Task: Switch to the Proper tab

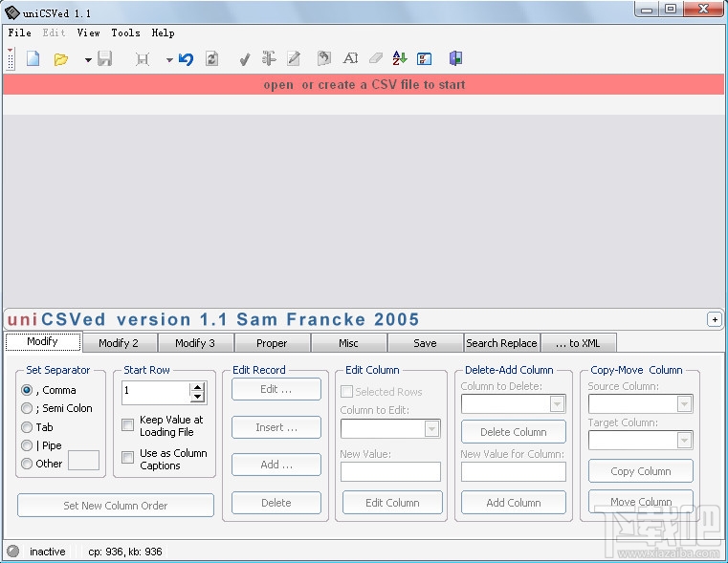Action: coord(272,343)
